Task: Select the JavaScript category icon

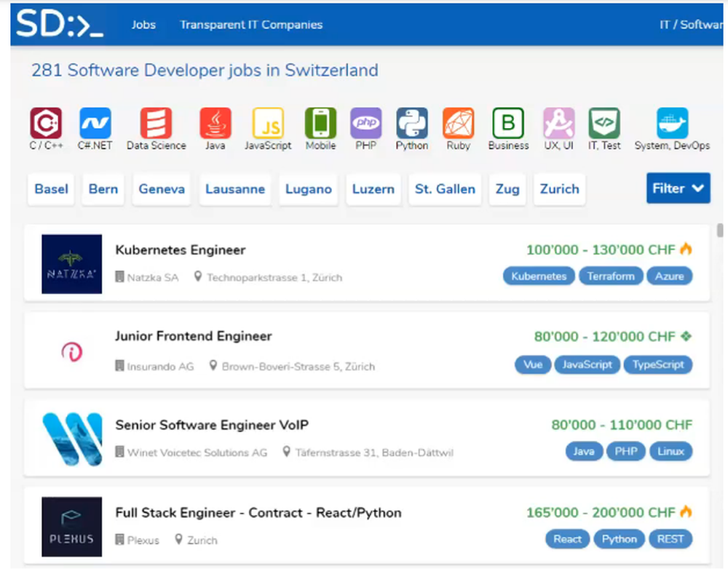Action: [x=268, y=123]
